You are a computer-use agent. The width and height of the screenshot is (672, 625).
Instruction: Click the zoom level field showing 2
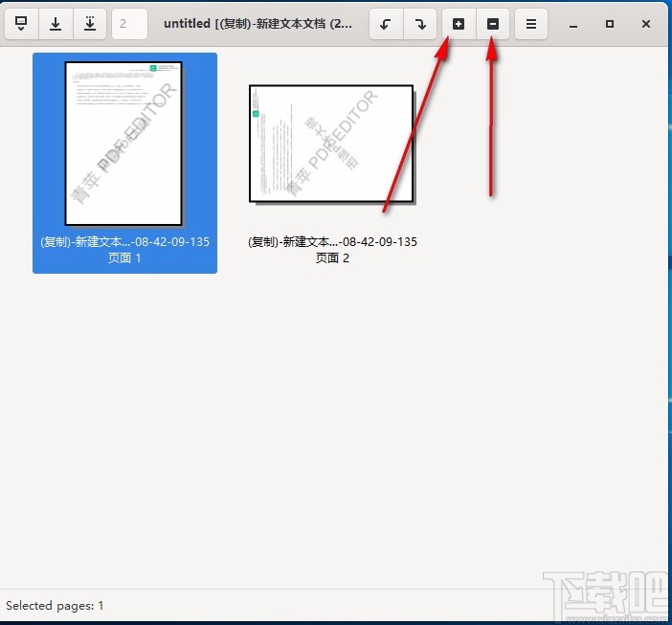click(x=129, y=24)
